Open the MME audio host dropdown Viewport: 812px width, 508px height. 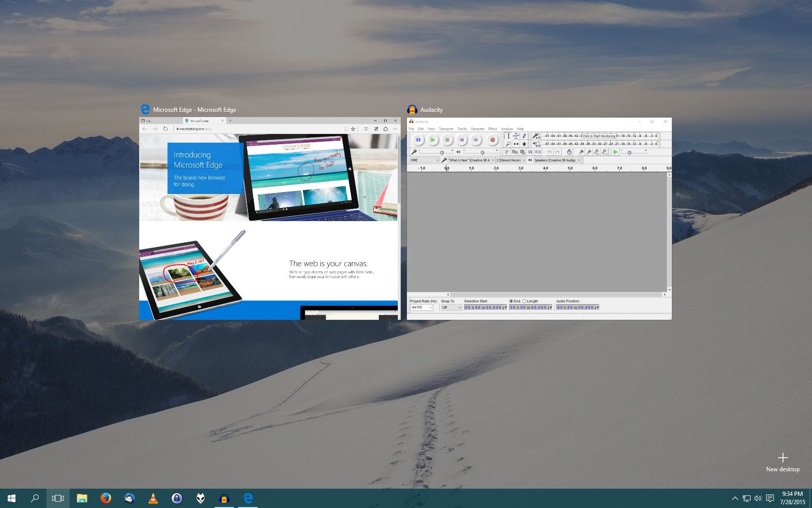tap(425, 160)
